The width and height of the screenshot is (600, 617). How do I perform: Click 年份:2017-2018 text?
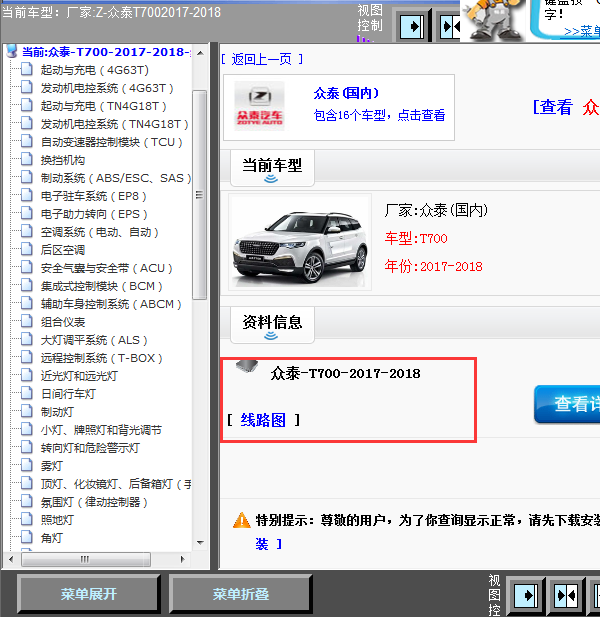coord(434,266)
